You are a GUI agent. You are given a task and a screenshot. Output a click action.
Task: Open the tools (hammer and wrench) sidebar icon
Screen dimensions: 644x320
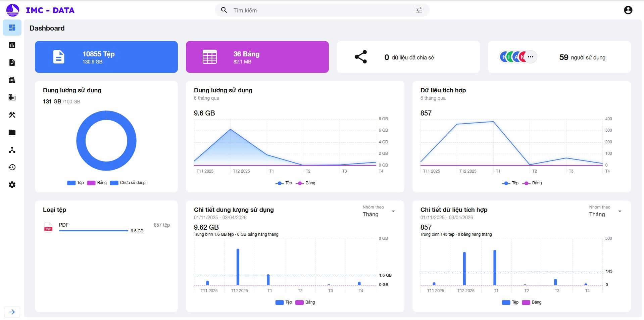(x=12, y=115)
